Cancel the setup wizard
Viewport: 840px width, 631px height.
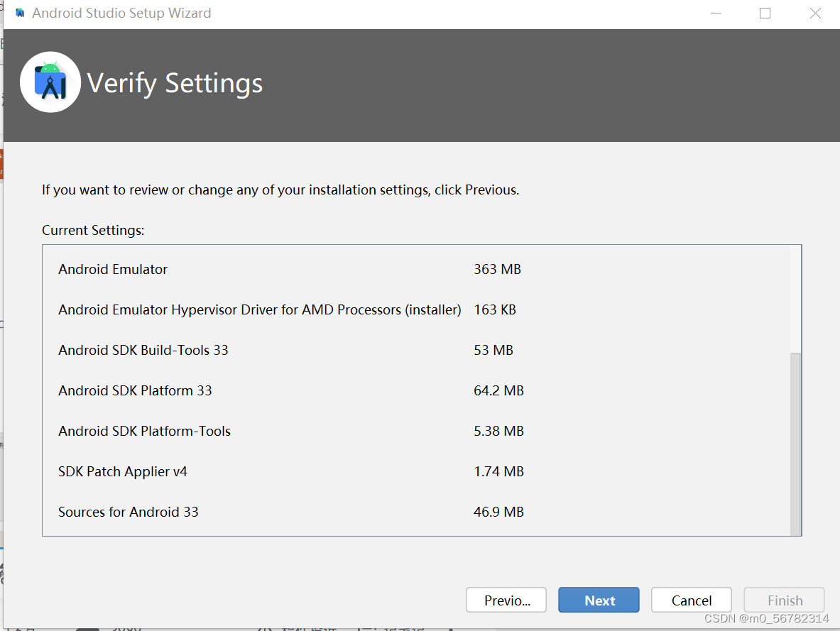pos(691,600)
